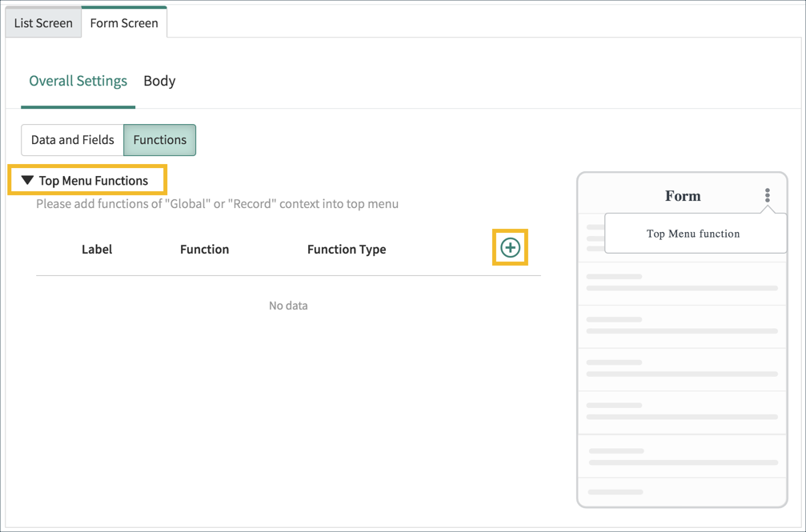Viewport: 806px width, 532px height.
Task: Switch to Data and Fields view
Action: point(72,140)
